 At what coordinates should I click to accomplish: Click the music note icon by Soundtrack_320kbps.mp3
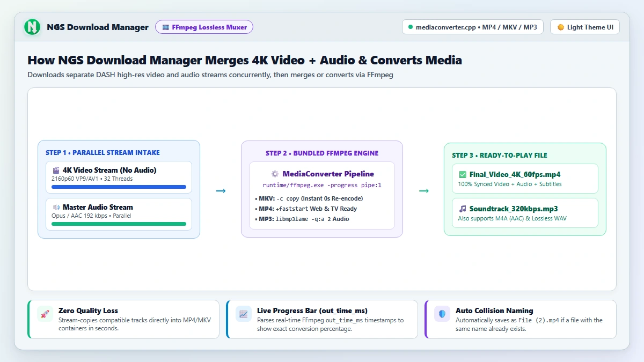click(463, 209)
